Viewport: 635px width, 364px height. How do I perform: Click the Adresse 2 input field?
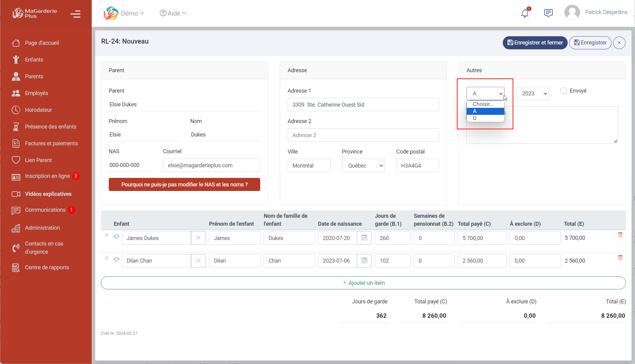363,135
